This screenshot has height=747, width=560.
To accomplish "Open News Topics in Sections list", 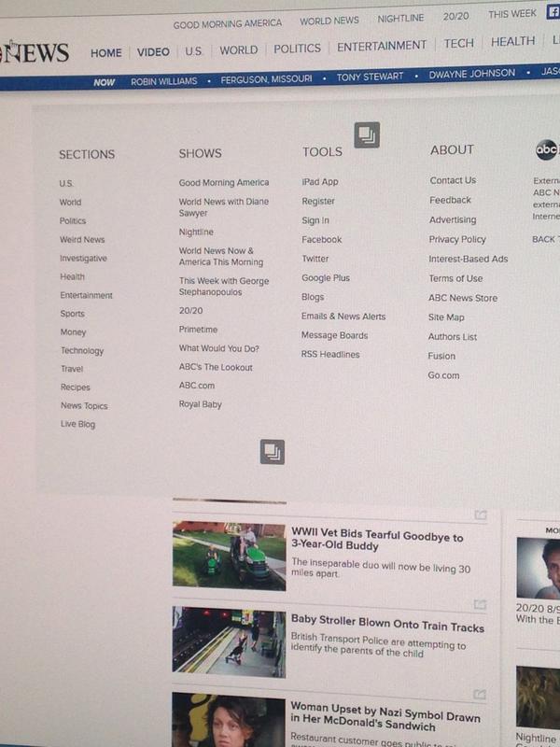I will [84, 406].
